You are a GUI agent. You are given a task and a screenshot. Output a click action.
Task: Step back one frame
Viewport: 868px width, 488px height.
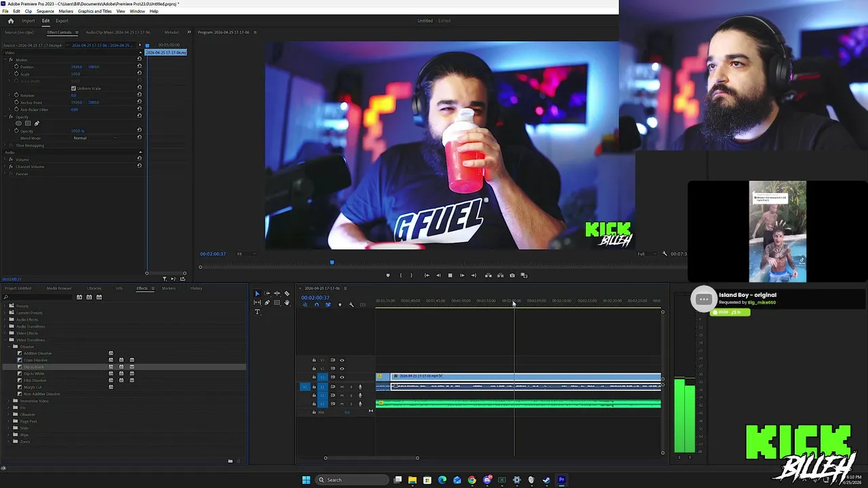tap(438, 275)
